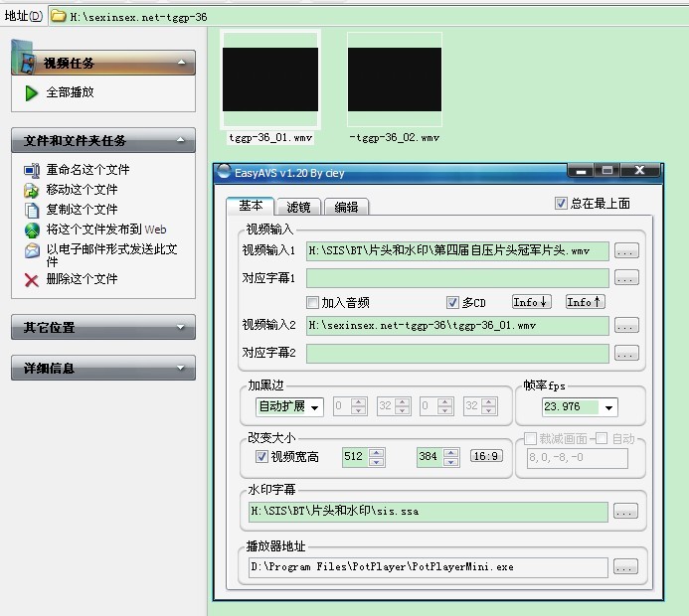Browse for 水印字幕 file with ... button
Image resolution: width=689 pixels, height=616 pixels.
pyautogui.click(x=625, y=511)
